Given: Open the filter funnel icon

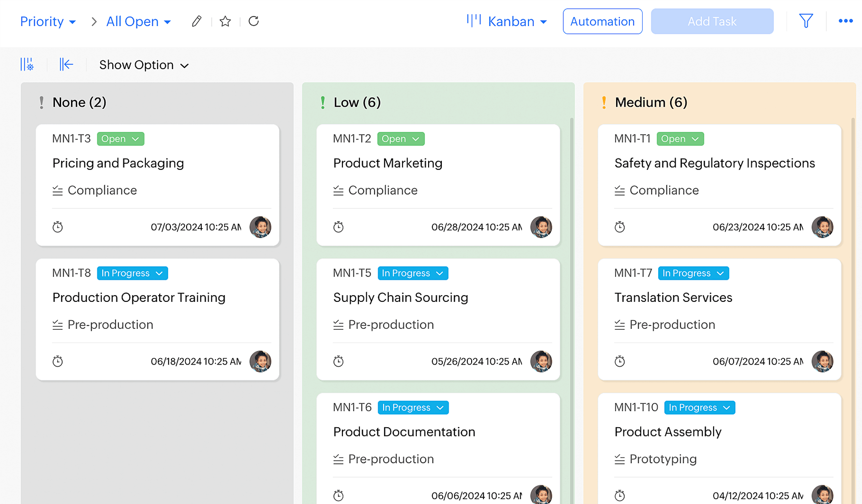Looking at the screenshot, I should click(x=806, y=21).
